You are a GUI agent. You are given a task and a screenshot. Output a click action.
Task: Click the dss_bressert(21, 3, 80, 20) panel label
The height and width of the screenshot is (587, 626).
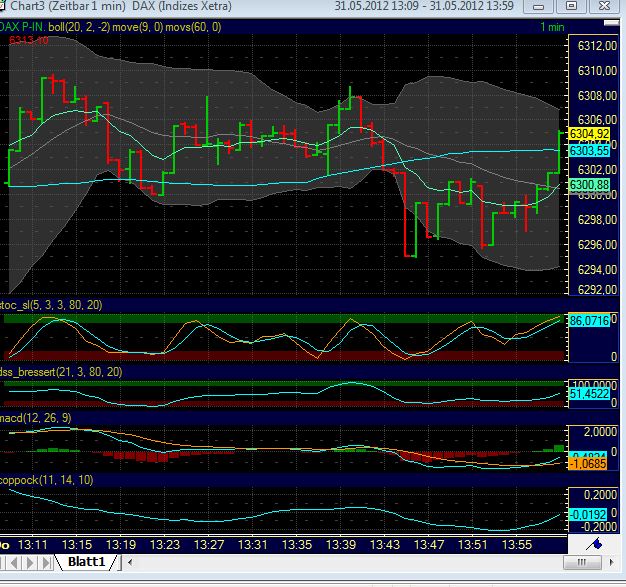coord(61,372)
